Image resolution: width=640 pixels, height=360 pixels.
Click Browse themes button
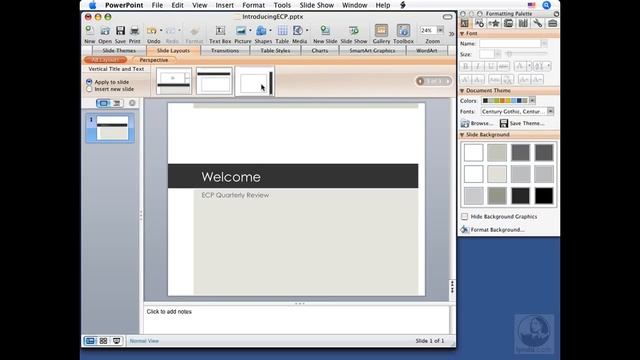click(x=477, y=123)
